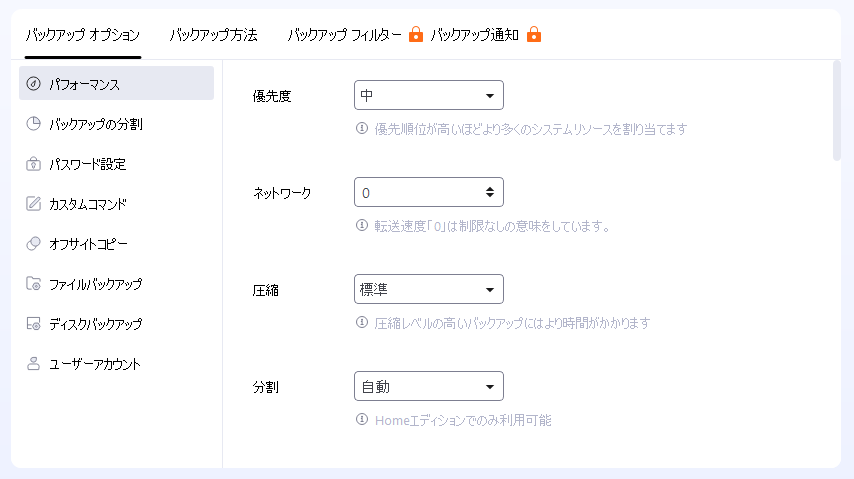Viewport: 854px width, 479px height.
Task: Open the バックアップ通知 tab
Action: pos(474,35)
